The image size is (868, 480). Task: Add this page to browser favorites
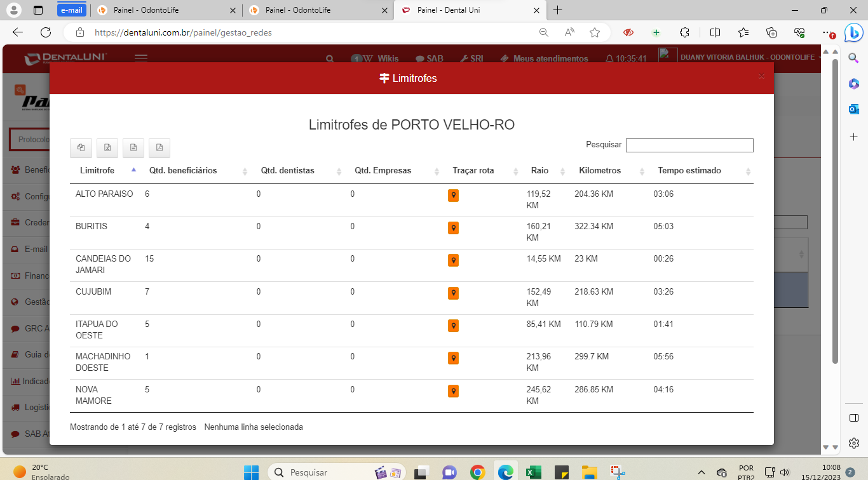click(x=594, y=32)
